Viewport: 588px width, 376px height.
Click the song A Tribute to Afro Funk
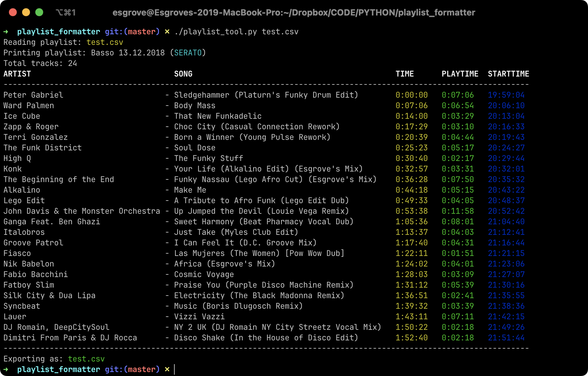click(x=225, y=201)
